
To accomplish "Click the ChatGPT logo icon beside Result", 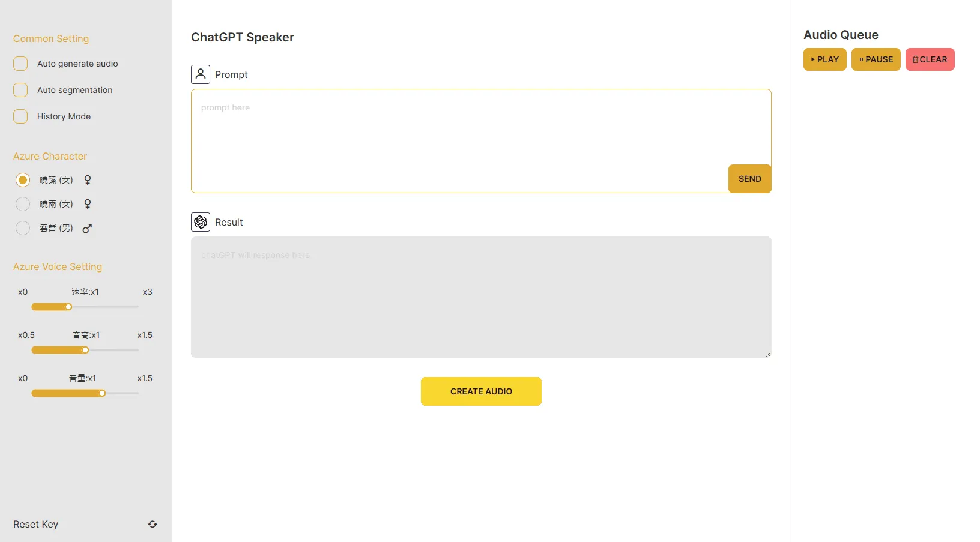I will pyautogui.click(x=201, y=222).
